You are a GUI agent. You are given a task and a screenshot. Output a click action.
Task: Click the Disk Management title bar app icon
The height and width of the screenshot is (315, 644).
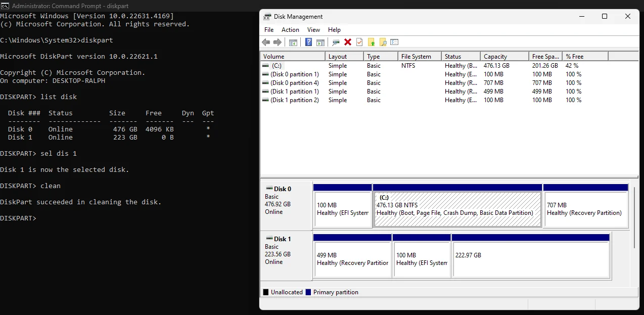tap(267, 17)
